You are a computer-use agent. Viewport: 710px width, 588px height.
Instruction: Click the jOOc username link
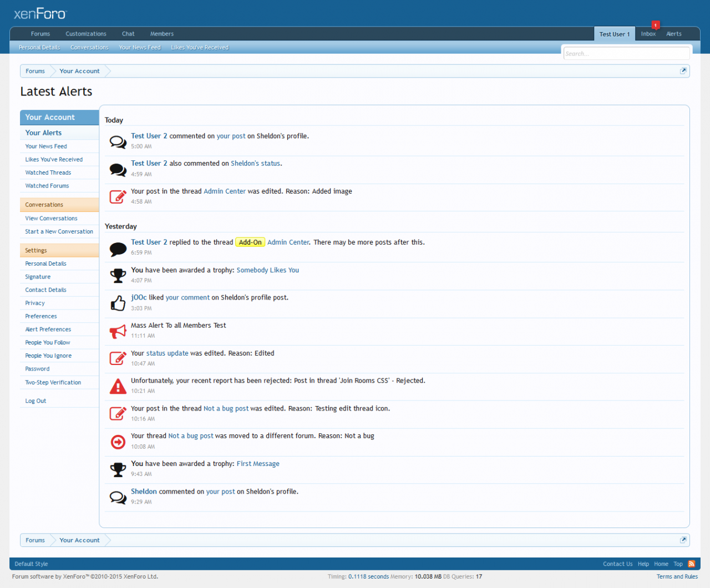pos(139,298)
